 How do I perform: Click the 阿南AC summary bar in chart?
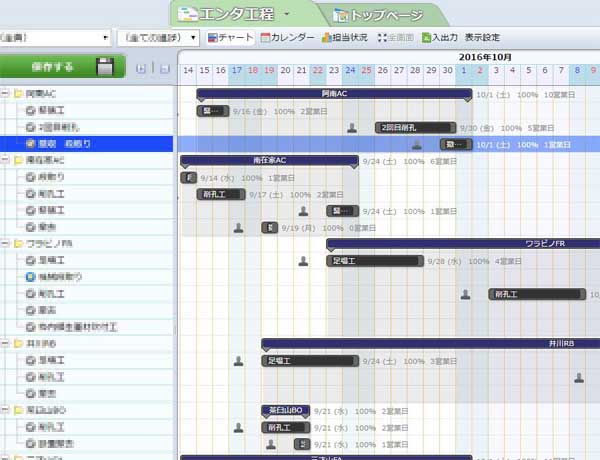(334, 95)
